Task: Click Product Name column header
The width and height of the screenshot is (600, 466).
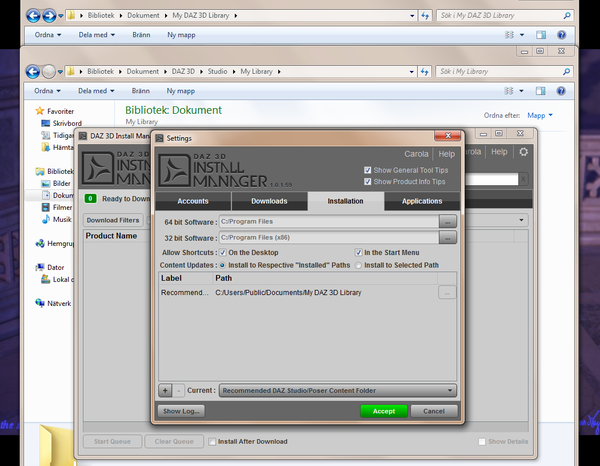Action: [x=111, y=236]
